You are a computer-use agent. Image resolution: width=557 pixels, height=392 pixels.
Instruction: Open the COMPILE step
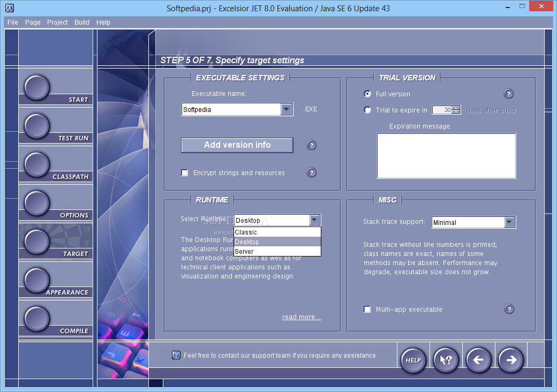37,319
